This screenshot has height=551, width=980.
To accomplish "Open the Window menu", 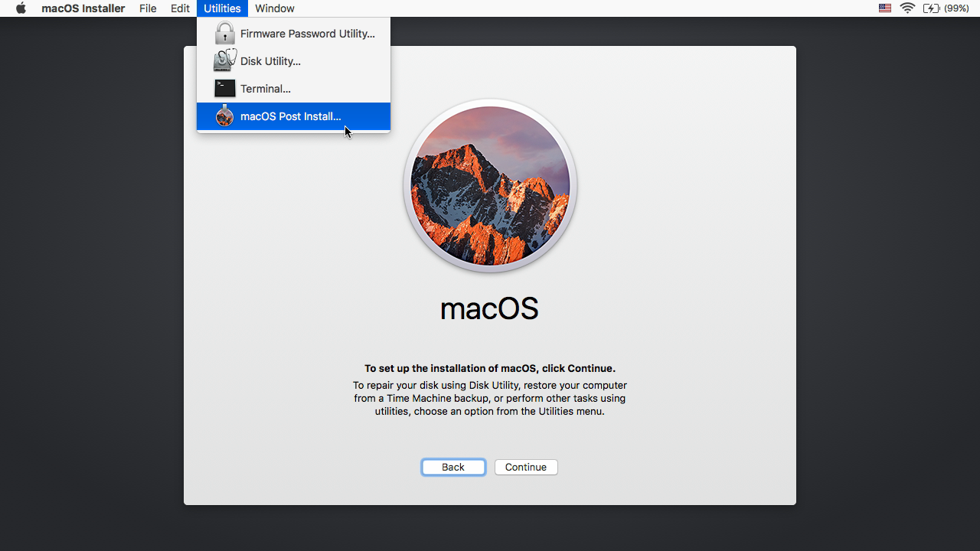I will (x=274, y=8).
